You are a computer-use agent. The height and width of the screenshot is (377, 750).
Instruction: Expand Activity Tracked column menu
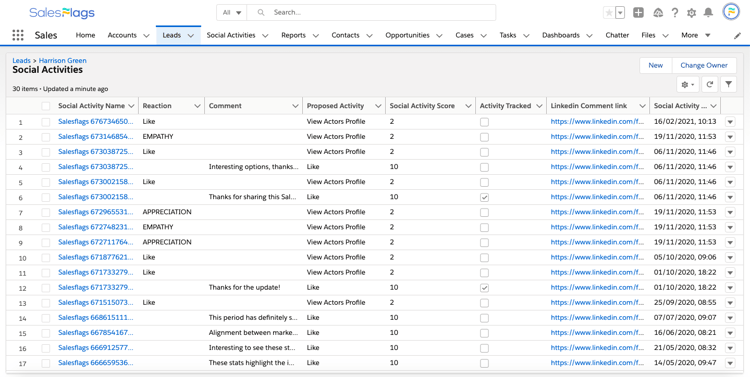pos(540,106)
